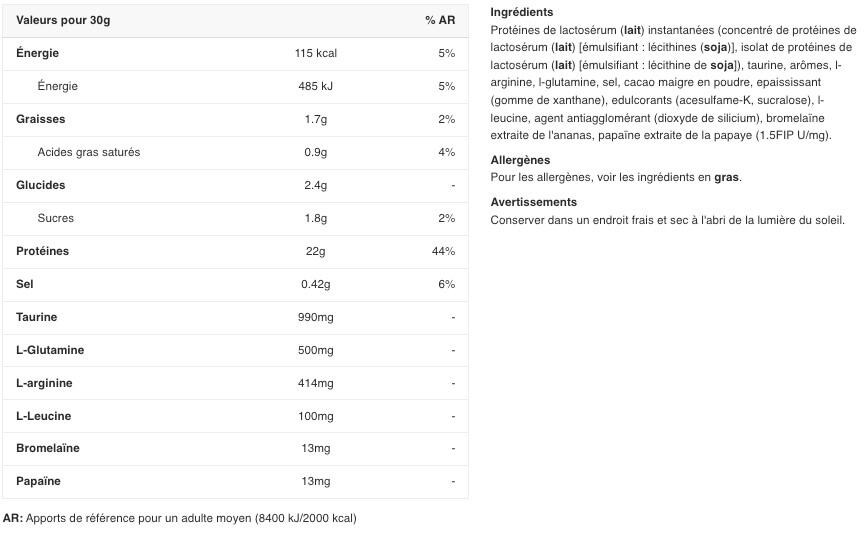The width and height of the screenshot is (864, 534).
Task: Click the 'Allergènes' section heading
Action: pos(520,160)
